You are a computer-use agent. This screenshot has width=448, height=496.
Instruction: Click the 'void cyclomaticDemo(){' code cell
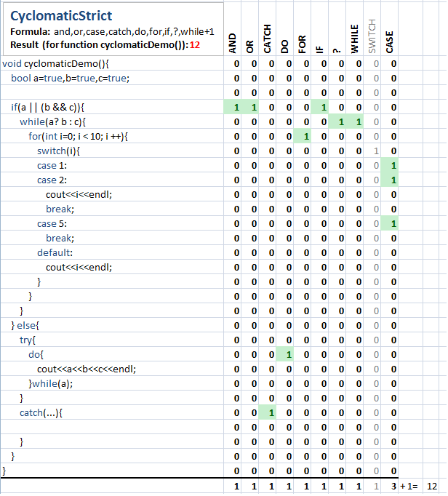click(x=112, y=64)
